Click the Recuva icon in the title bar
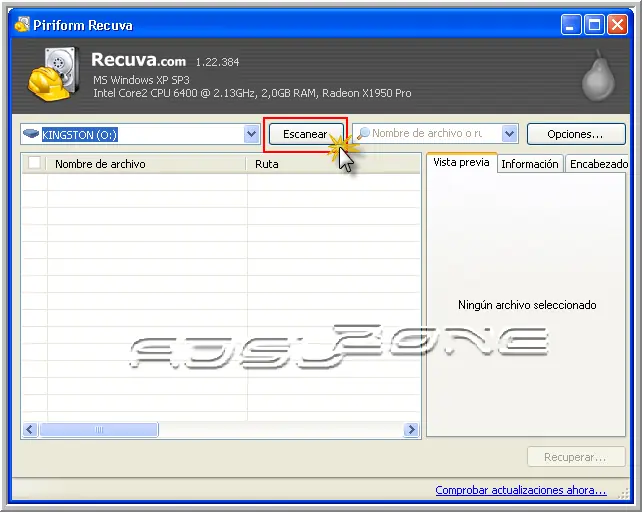642x512 pixels. coord(21,25)
